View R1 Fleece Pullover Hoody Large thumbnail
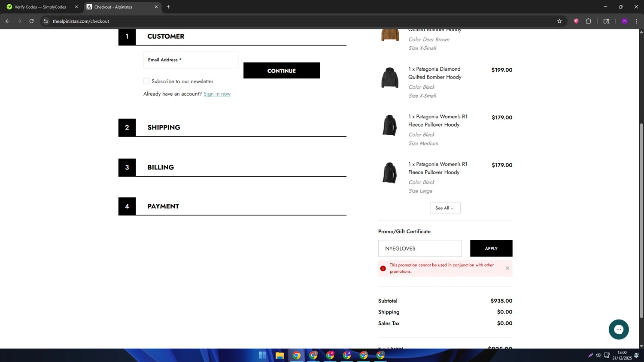This screenshot has height=362, width=644. tap(390, 173)
